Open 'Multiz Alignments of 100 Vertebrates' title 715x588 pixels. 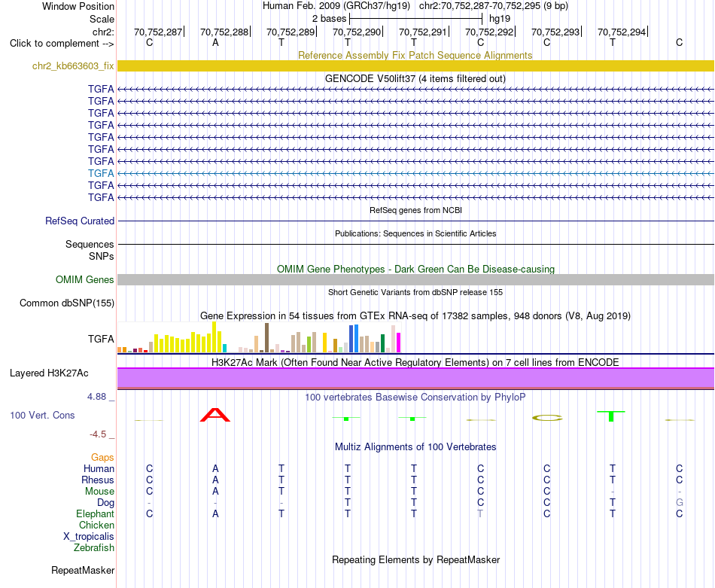[415, 447]
